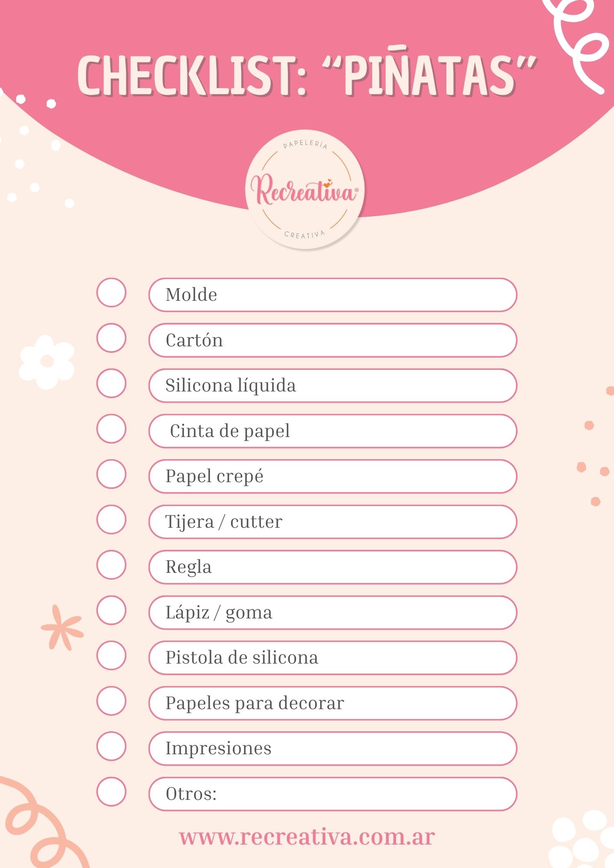This screenshot has height=868, width=614.
Task: Open the www.recreativa.com.ar link
Action: tap(307, 837)
